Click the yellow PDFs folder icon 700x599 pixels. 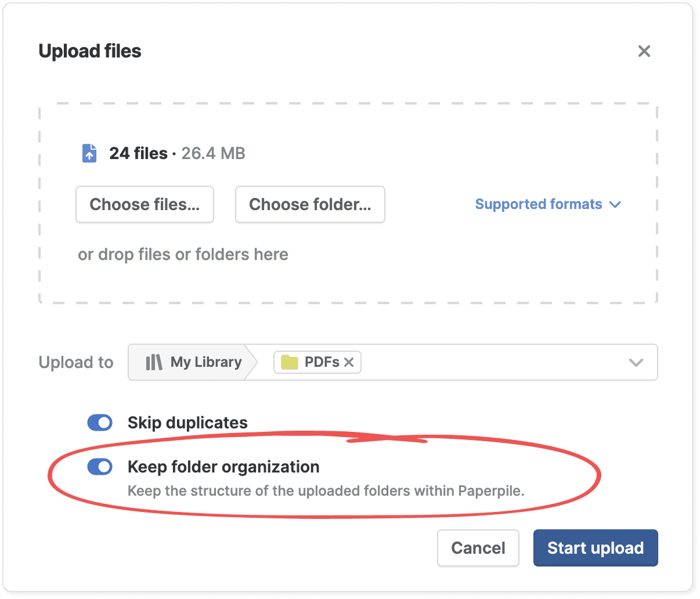290,362
